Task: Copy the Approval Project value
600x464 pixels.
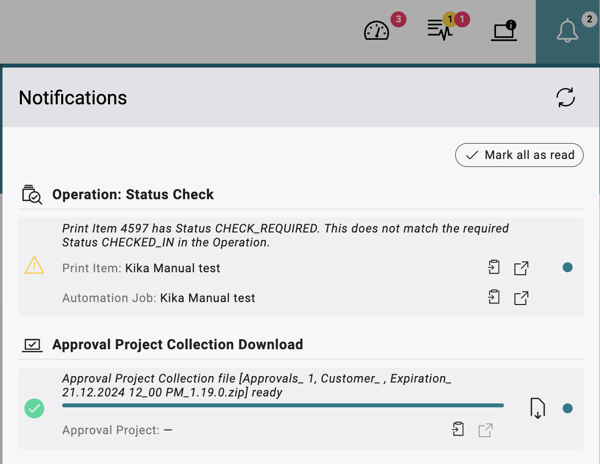Action: tap(458, 430)
